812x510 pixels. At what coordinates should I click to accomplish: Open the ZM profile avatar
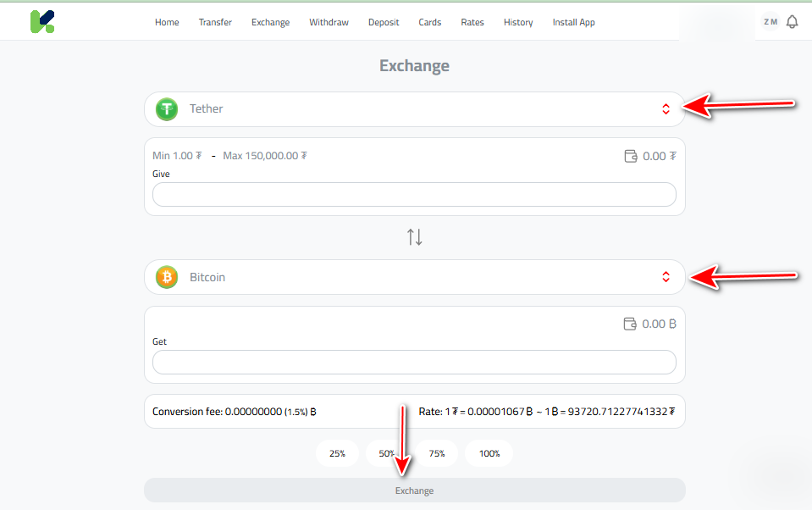[x=770, y=21]
